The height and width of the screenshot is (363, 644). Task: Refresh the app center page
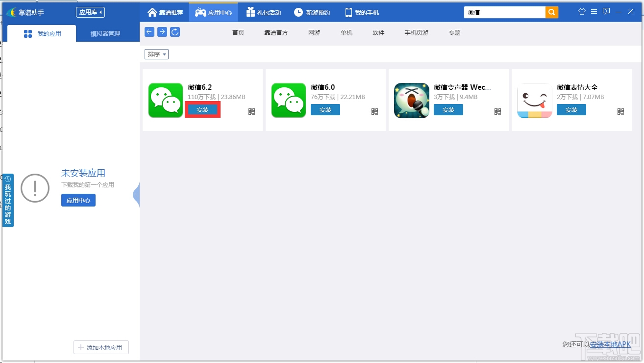pyautogui.click(x=175, y=31)
